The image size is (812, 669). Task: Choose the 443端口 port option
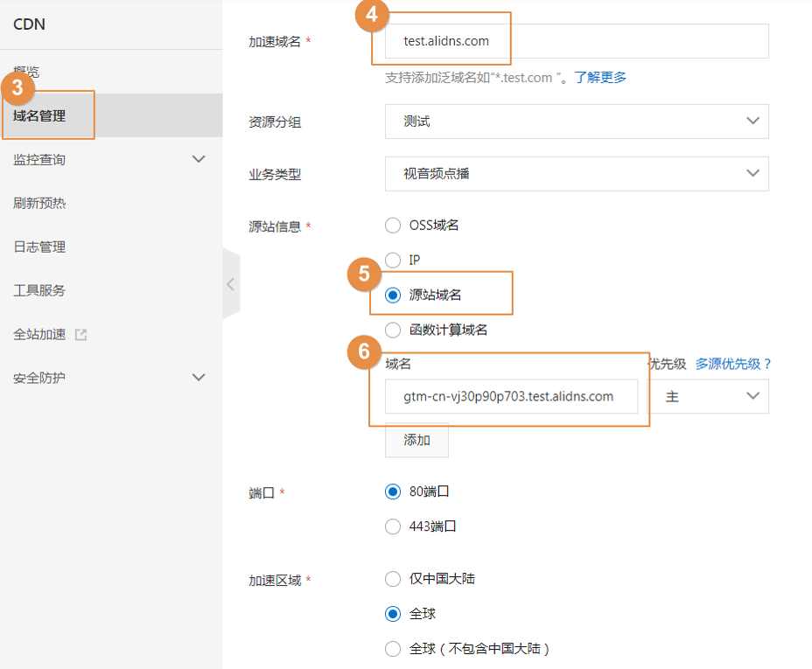(393, 526)
